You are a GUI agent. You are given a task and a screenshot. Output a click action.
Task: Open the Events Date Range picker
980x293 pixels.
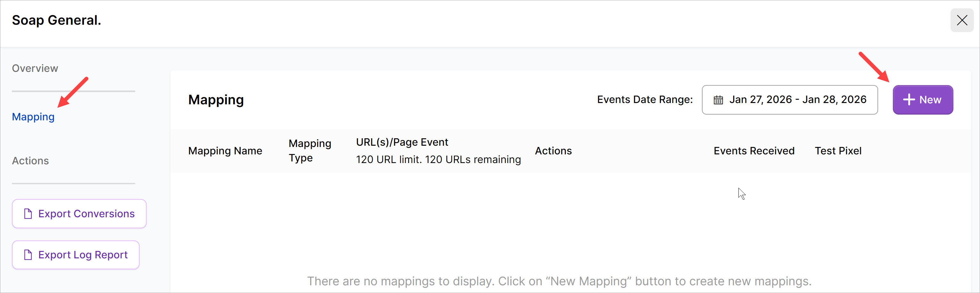tap(789, 100)
